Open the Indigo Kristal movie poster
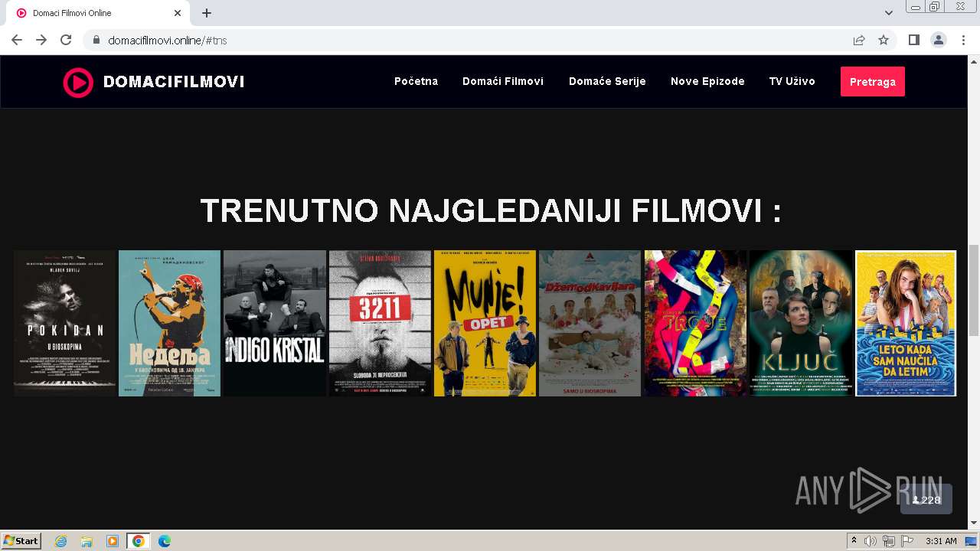980x551 pixels. tap(275, 323)
